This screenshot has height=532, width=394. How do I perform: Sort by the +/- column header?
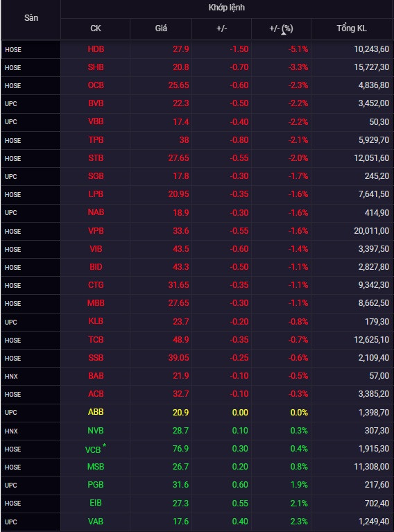pyautogui.click(x=221, y=28)
